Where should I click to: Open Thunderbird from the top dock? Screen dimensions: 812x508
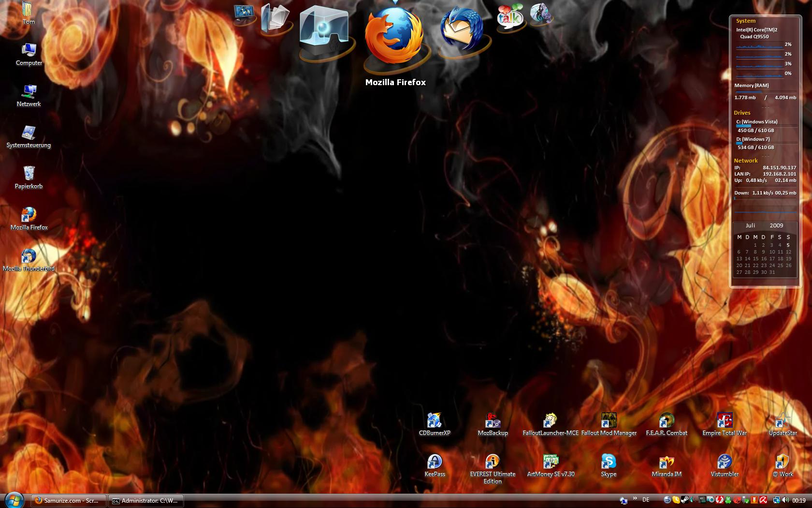pyautogui.click(x=462, y=29)
